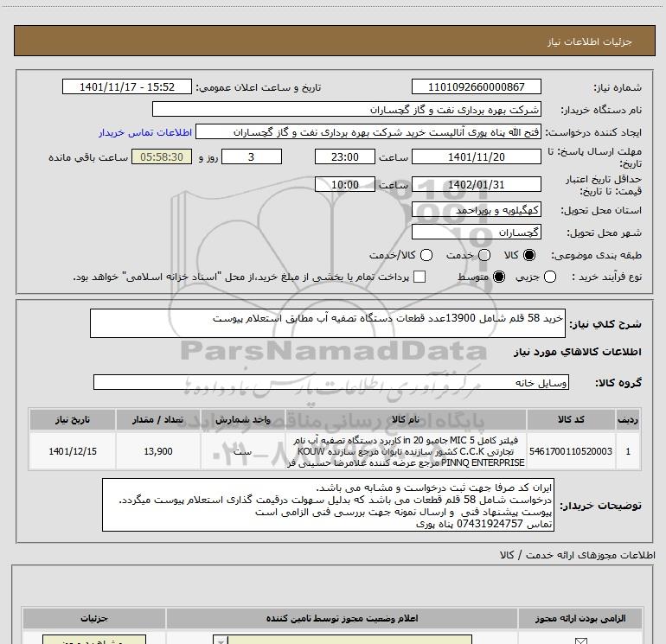Select the خدمت radio button
Viewport: 666px width, 644px height.
pyautogui.click(x=484, y=255)
